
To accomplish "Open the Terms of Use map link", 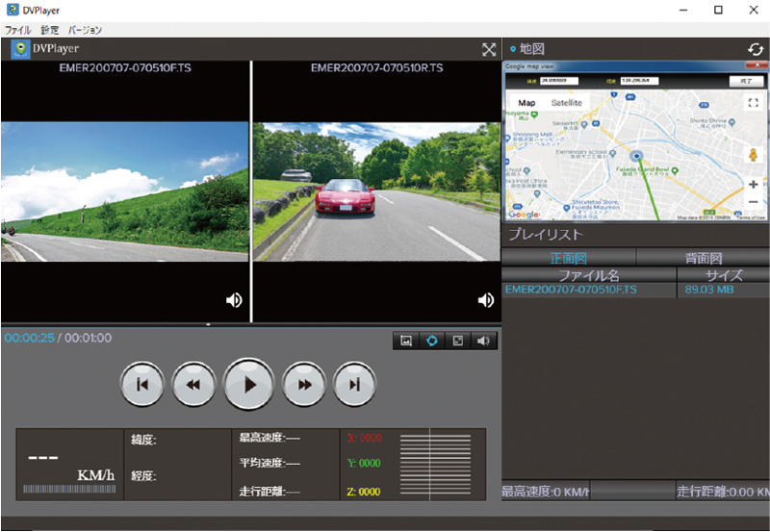I will pos(751,217).
